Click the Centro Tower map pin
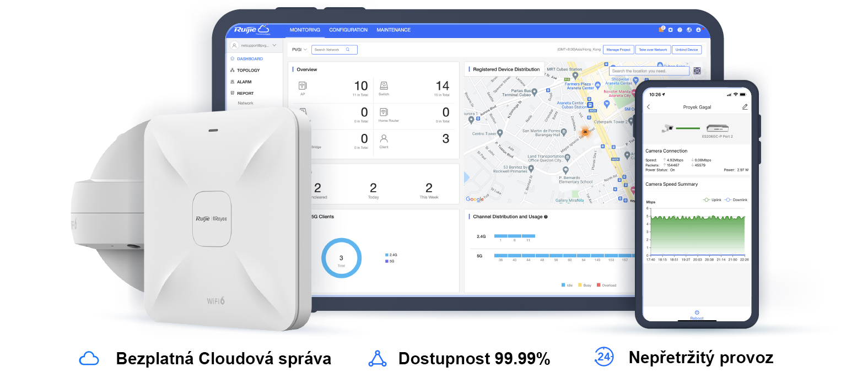 (x=500, y=133)
